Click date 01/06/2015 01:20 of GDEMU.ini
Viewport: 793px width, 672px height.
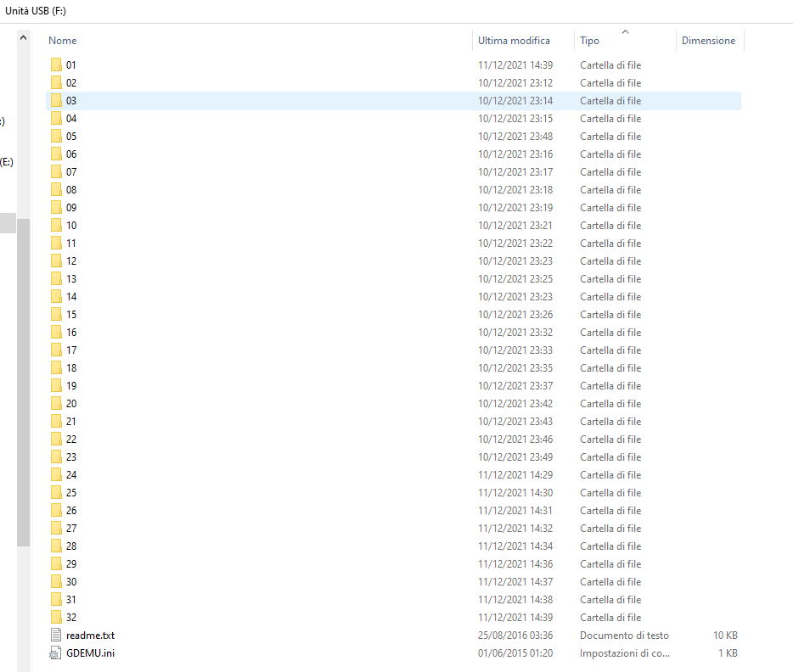tap(515, 652)
